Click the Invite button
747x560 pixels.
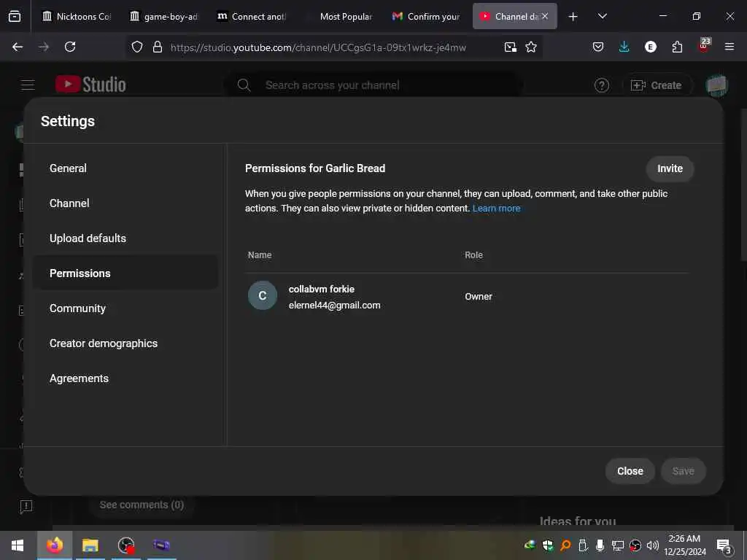(670, 168)
